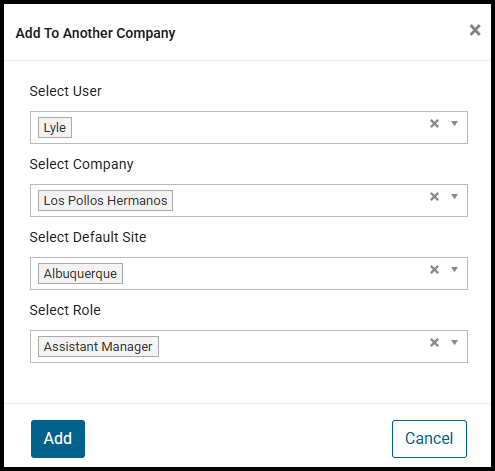
Task: Cancel the dialog
Action: [x=429, y=439]
